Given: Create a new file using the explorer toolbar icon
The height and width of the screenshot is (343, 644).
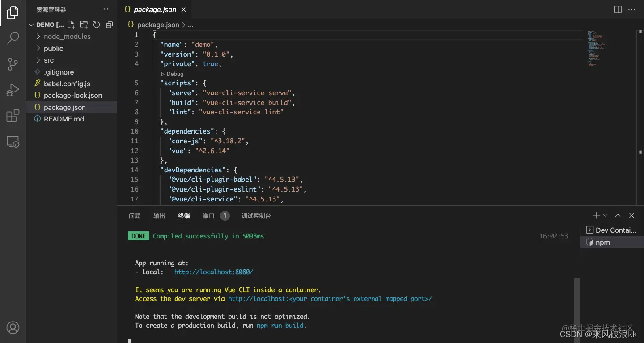Looking at the screenshot, I should (x=71, y=25).
